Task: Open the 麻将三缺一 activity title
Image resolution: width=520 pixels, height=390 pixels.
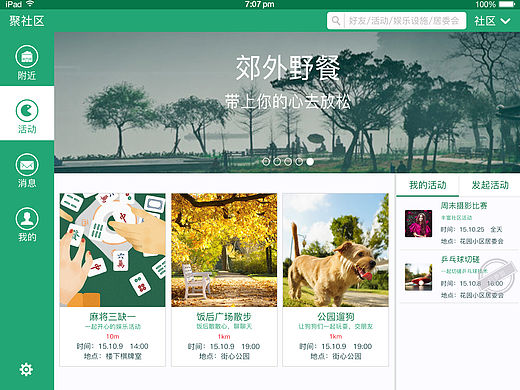Action: tap(113, 317)
